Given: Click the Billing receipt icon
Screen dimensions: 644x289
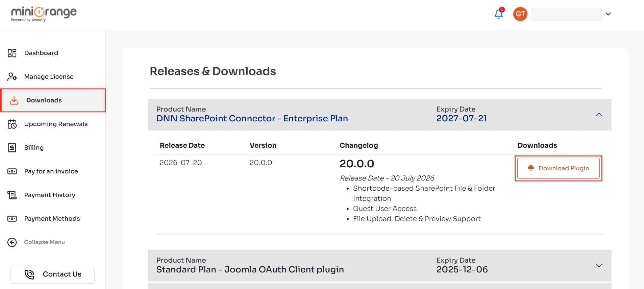Looking at the screenshot, I should [x=12, y=148].
